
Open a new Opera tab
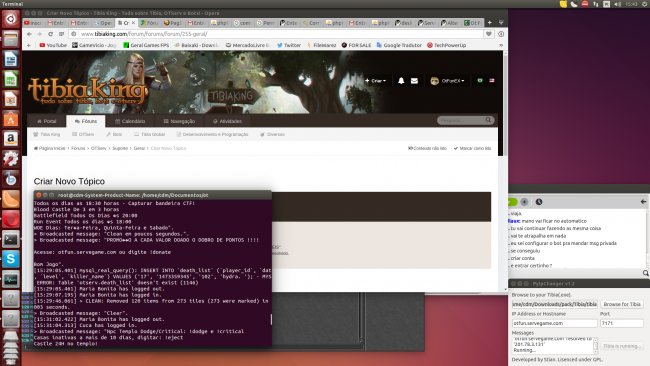[x=490, y=22]
